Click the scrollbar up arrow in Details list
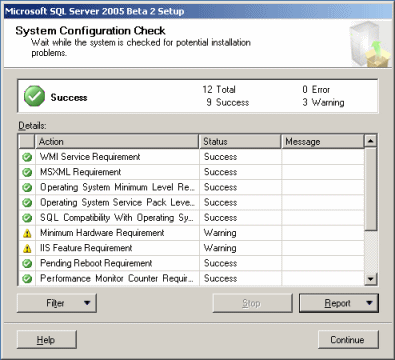Screen dimensions: 395x360 tap(371, 141)
